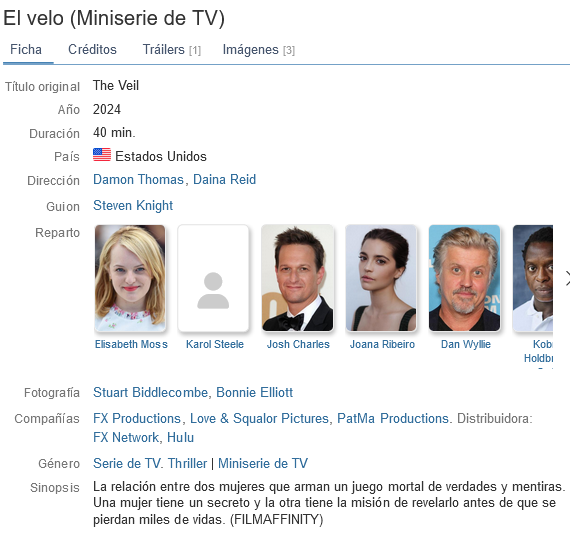Open Stuart Biddlecombe cinematographer link

pos(150,393)
